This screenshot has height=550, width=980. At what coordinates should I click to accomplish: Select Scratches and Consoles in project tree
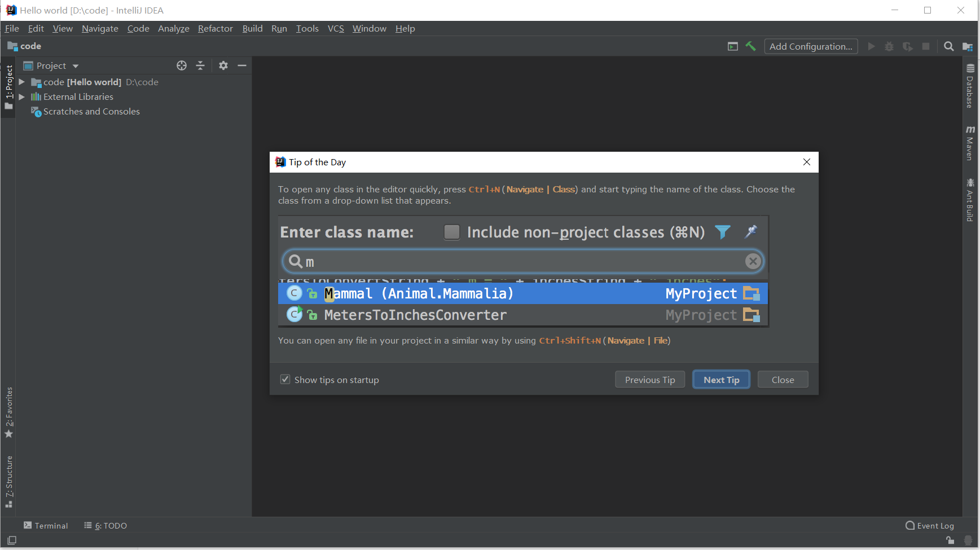click(x=91, y=112)
